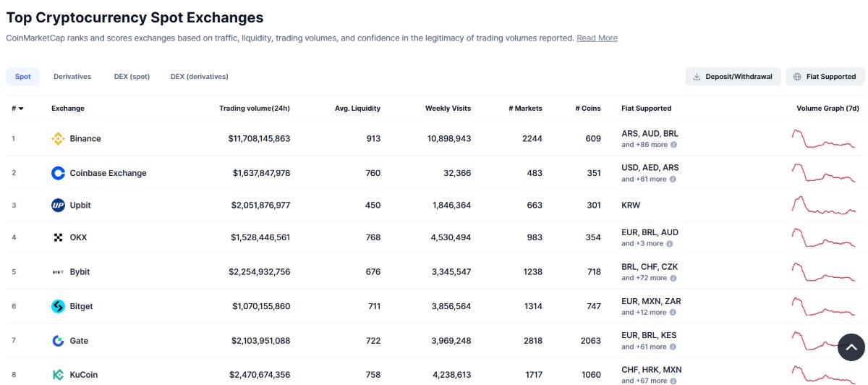Click the KuCoin logo icon
Image resolution: width=868 pixels, height=385 pixels.
(x=58, y=375)
